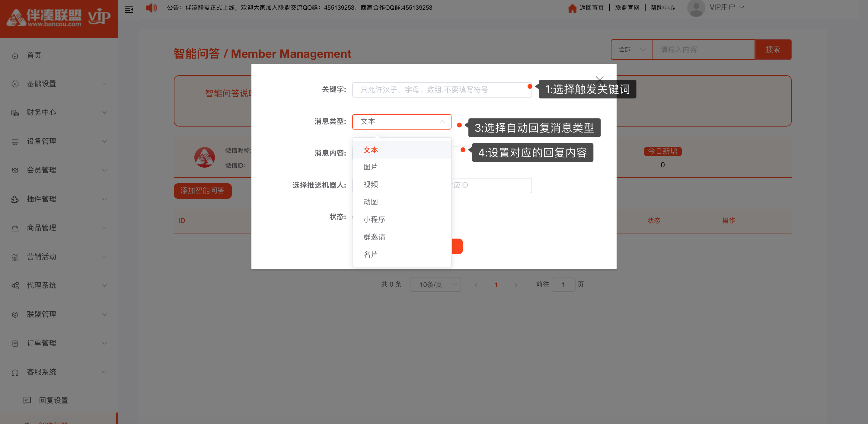Close the dialog with the X icon
Image resolution: width=868 pixels, height=424 pixels.
pyautogui.click(x=599, y=80)
